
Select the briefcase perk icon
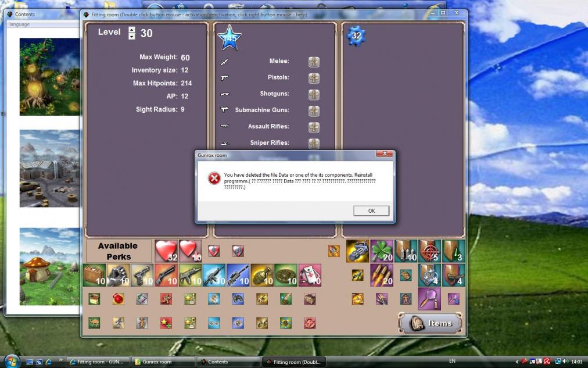94,275
